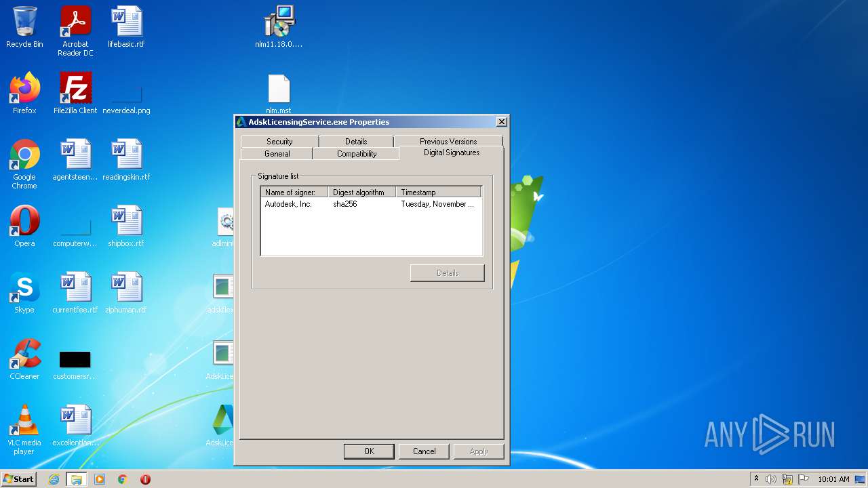
Task: Select the admin settings file icon
Action: click(224, 226)
